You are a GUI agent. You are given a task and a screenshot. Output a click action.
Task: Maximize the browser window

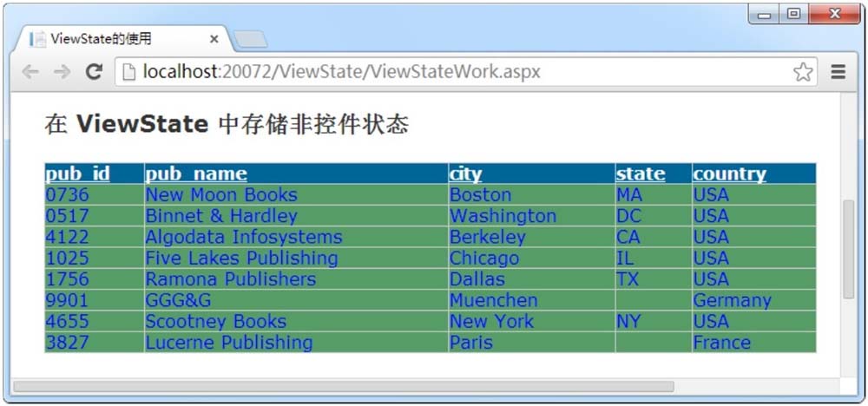(794, 14)
